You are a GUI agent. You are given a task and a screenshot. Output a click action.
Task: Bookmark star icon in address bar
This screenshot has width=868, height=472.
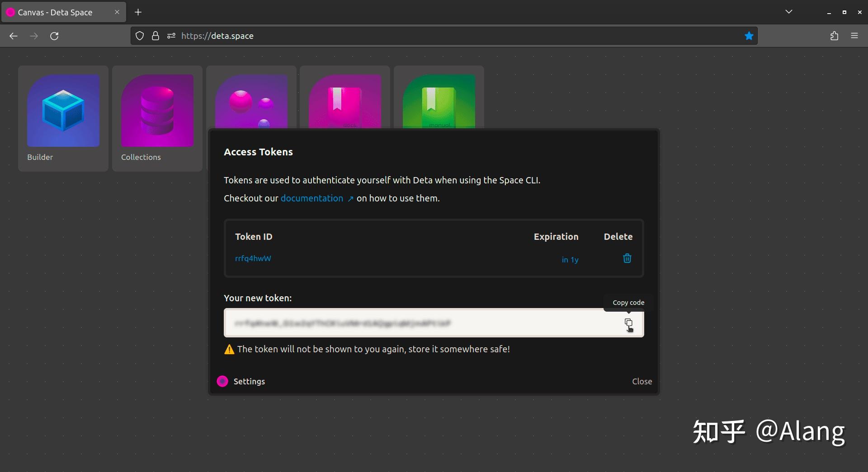point(749,36)
